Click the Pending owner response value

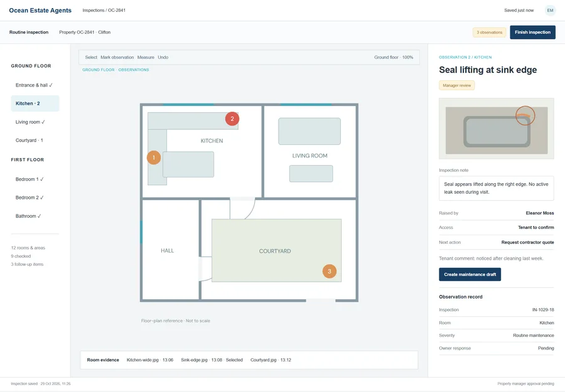546,348
